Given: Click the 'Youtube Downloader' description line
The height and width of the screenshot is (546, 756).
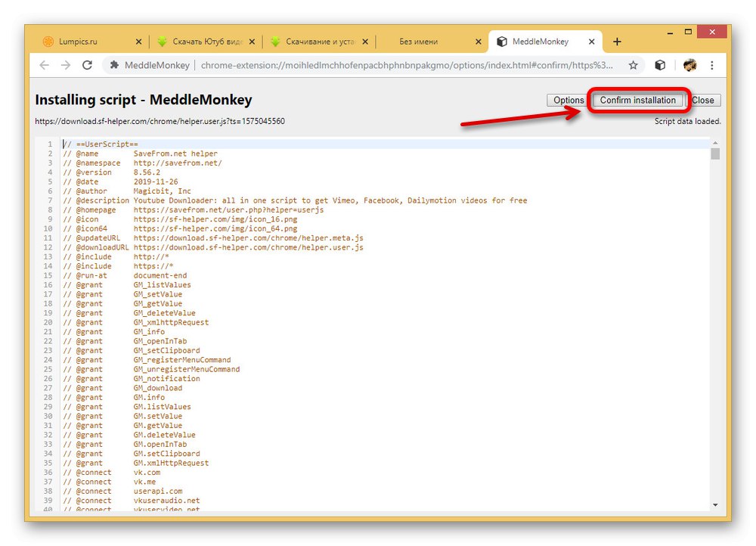Looking at the screenshot, I should tap(295, 200).
